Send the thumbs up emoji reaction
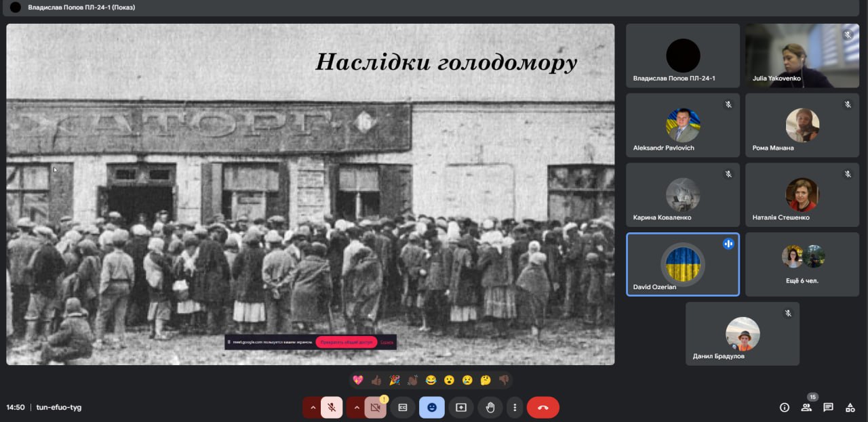Image resolution: width=868 pixels, height=422 pixels. pyautogui.click(x=376, y=380)
